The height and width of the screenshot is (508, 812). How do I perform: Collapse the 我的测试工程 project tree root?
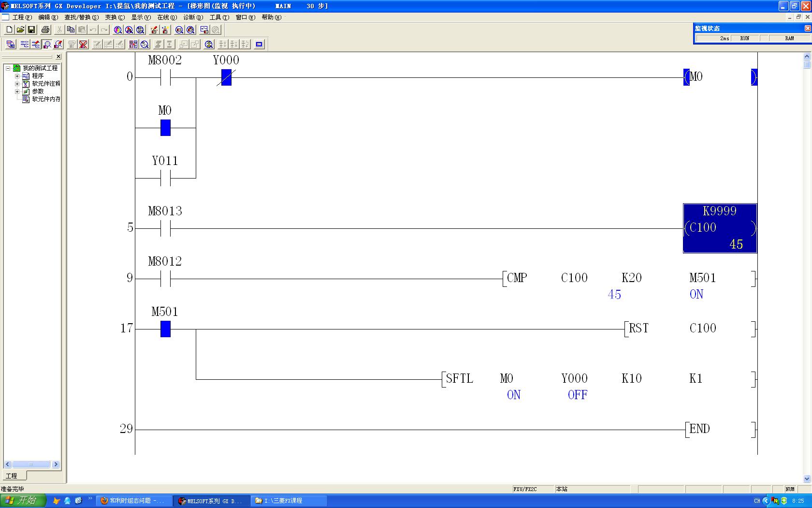pos(8,68)
